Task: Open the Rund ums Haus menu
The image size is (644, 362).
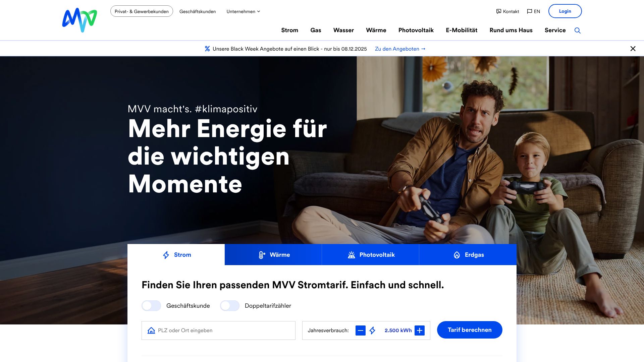Action: (511, 30)
